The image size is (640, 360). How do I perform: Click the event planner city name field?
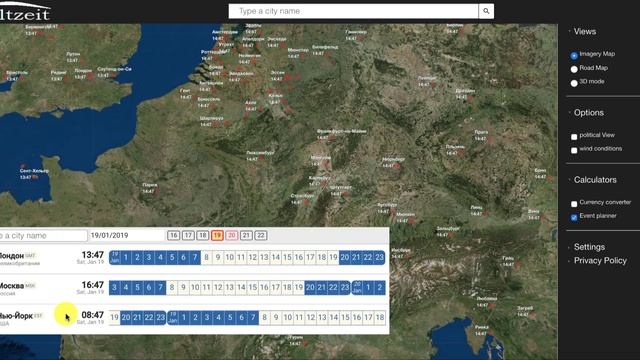coord(43,236)
